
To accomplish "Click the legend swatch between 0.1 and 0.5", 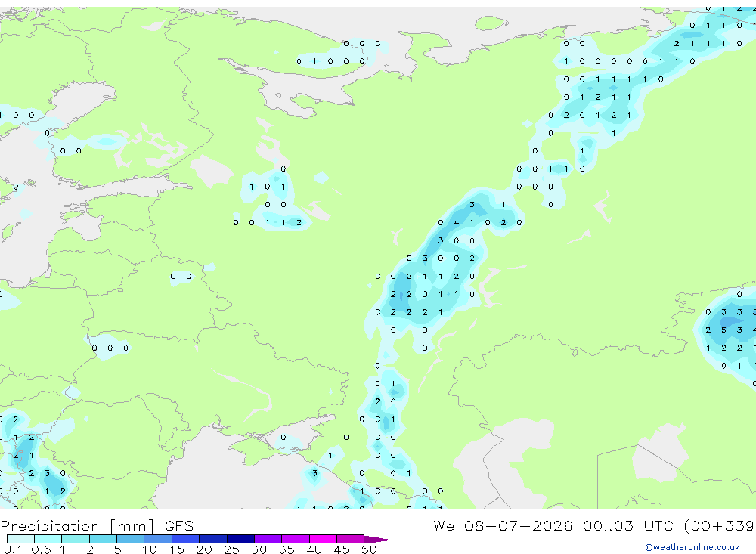I will click(20, 539).
